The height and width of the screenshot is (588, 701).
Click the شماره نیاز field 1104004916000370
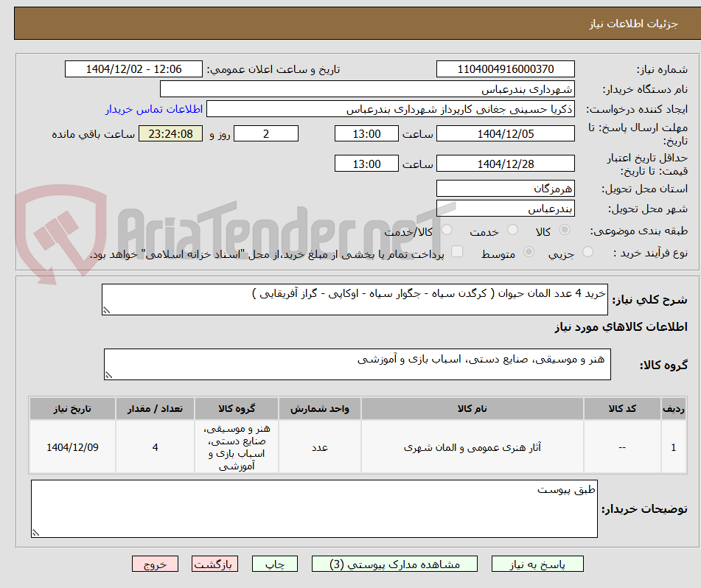point(505,69)
